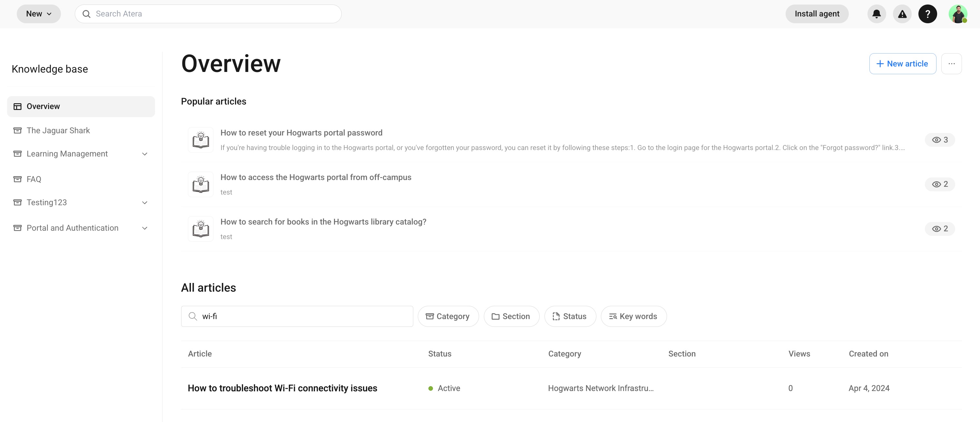The image size is (980, 422).
Task: Click the Status column header
Action: click(440, 354)
